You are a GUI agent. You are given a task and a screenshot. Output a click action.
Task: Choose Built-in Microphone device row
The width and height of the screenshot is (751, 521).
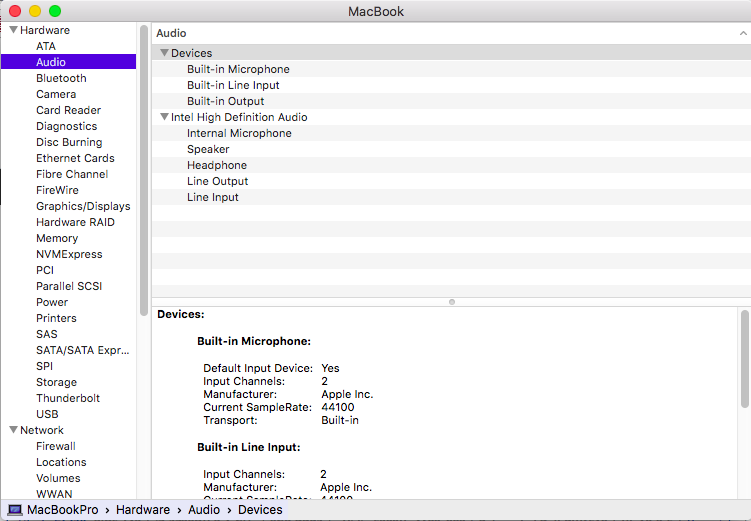click(x=238, y=69)
